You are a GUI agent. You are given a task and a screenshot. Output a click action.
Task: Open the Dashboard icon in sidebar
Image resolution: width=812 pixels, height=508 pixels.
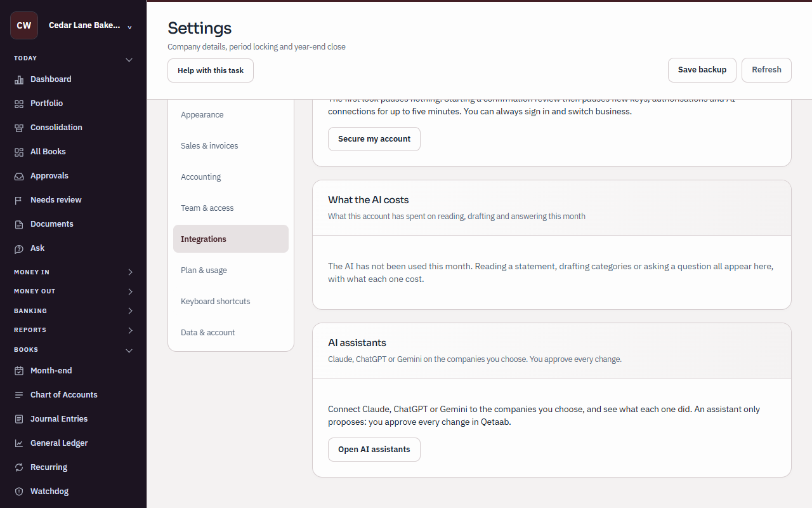19,79
